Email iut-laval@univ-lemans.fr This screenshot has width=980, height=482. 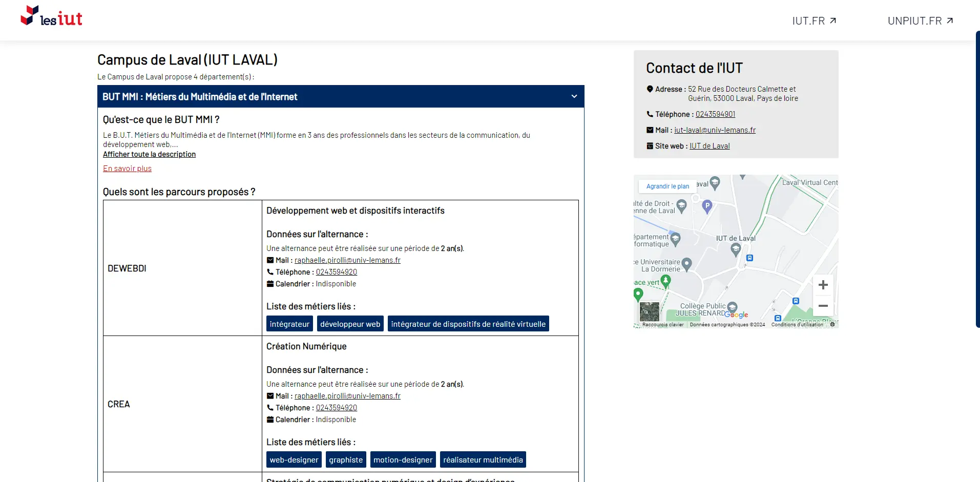coord(715,130)
